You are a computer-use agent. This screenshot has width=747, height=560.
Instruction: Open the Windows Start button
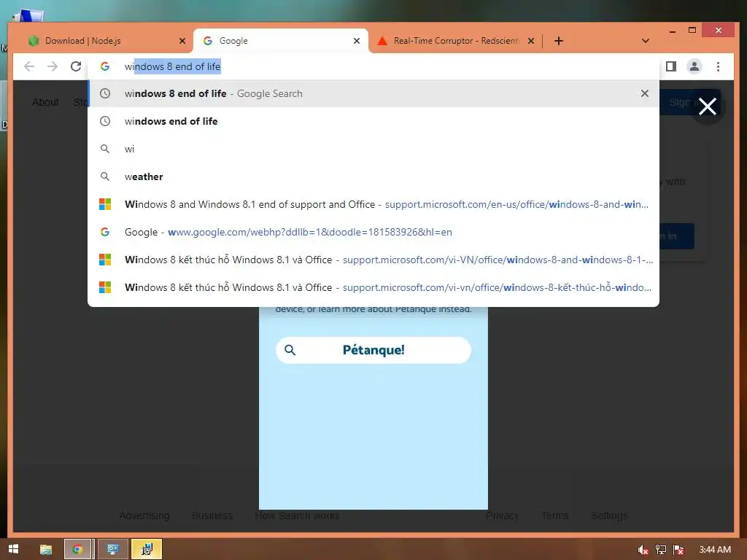click(x=13, y=549)
